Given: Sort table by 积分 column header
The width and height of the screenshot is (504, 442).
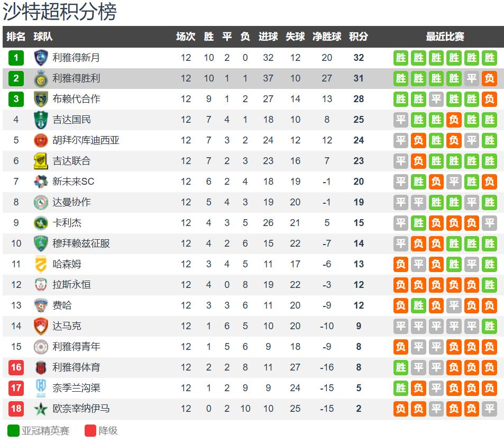Looking at the screenshot, I should coord(359,37).
